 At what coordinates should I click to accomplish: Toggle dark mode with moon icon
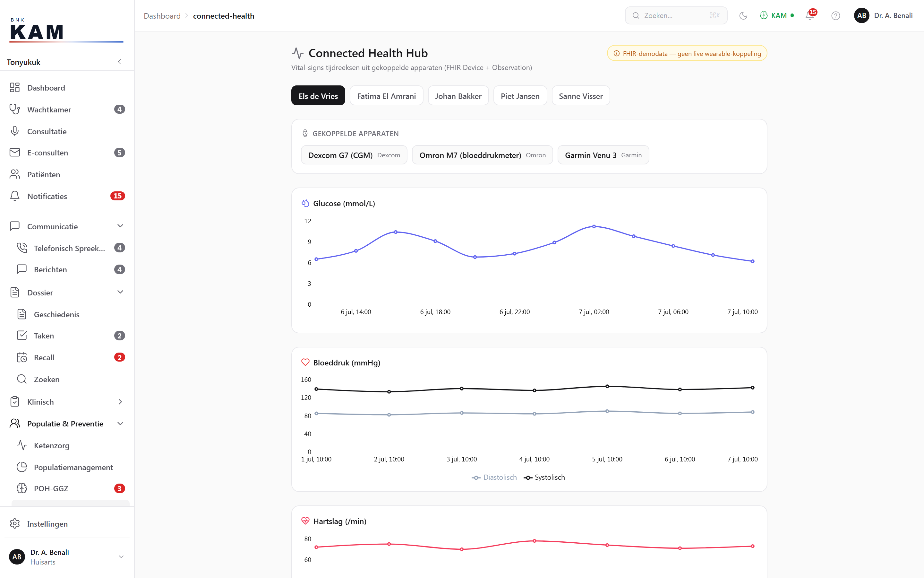743,16
